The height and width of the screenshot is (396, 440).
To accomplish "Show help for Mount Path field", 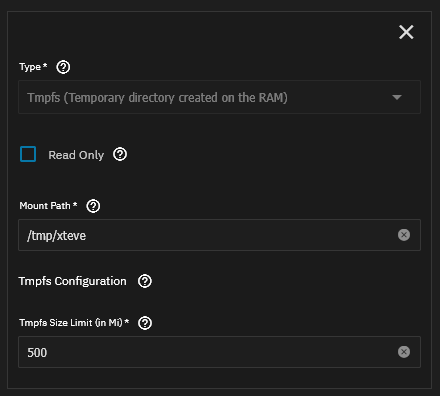I will (93, 206).
